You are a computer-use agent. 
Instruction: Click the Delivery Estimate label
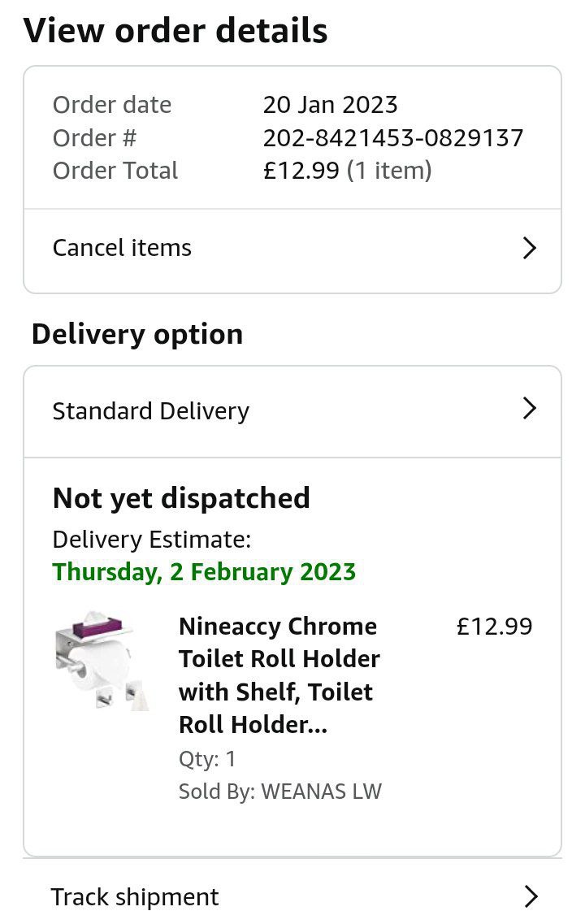pos(151,540)
